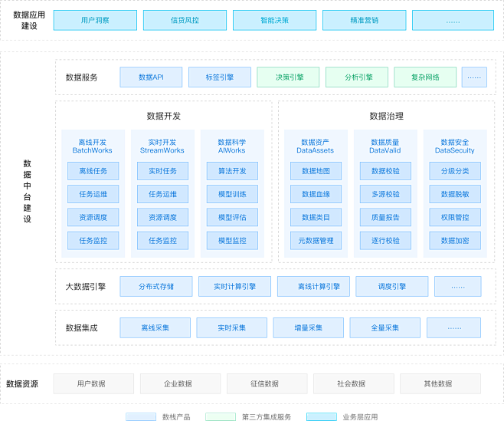Select the green 决策引擎 box
This screenshot has height=421, width=504.
coord(288,77)
